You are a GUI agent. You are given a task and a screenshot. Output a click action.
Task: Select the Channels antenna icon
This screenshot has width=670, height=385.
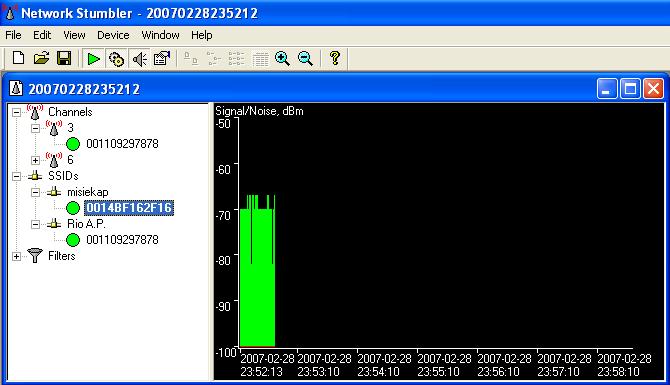(35, 112)
